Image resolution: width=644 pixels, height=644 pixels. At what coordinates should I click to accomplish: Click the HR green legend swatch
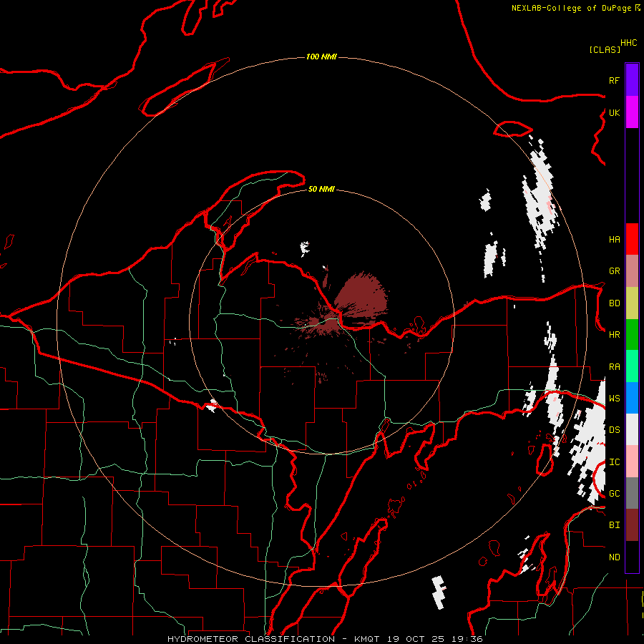(x=632, y=335)
